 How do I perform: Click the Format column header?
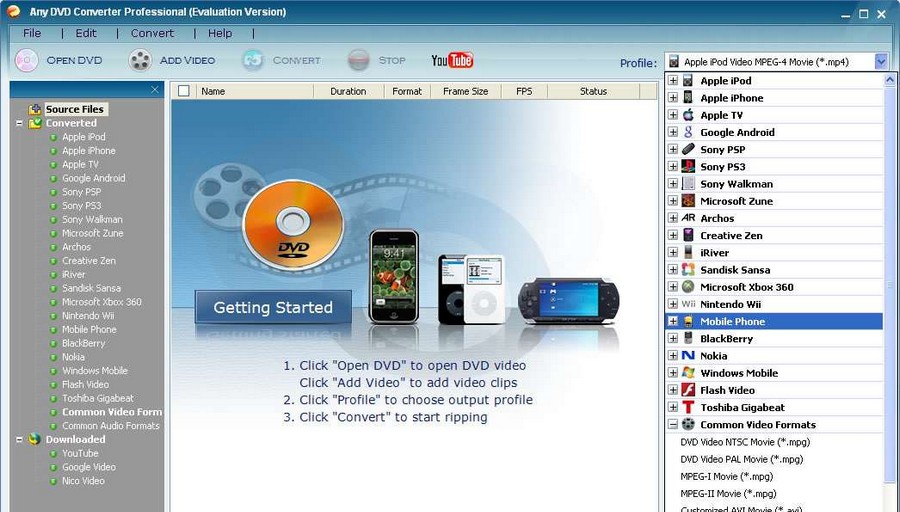[x=407, y=91]
